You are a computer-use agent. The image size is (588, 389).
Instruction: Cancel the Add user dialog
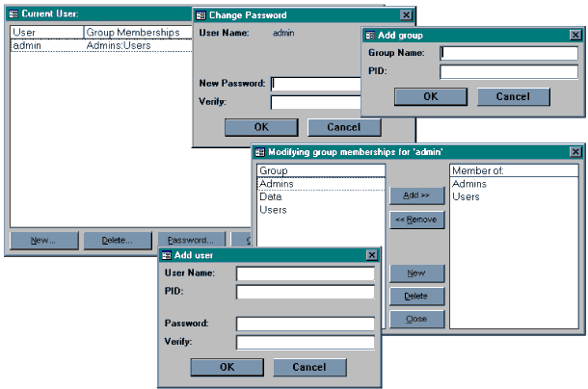[x=309, y=367]
